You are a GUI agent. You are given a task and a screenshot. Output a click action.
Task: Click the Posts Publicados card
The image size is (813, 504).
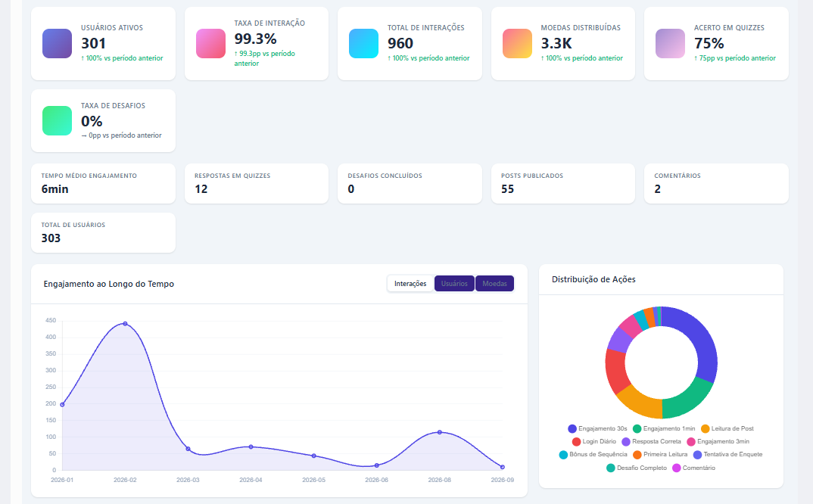[x=563, y=184]
